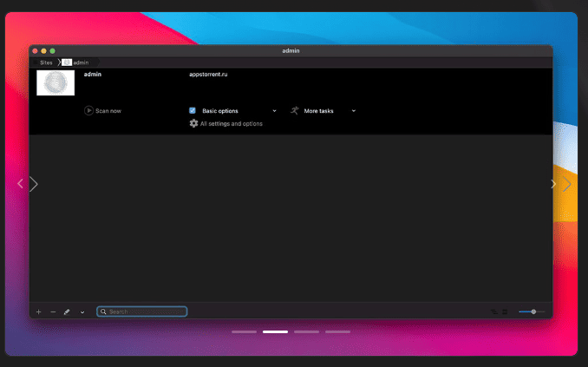Select the admin breadcrumb item

coord(76,62)
